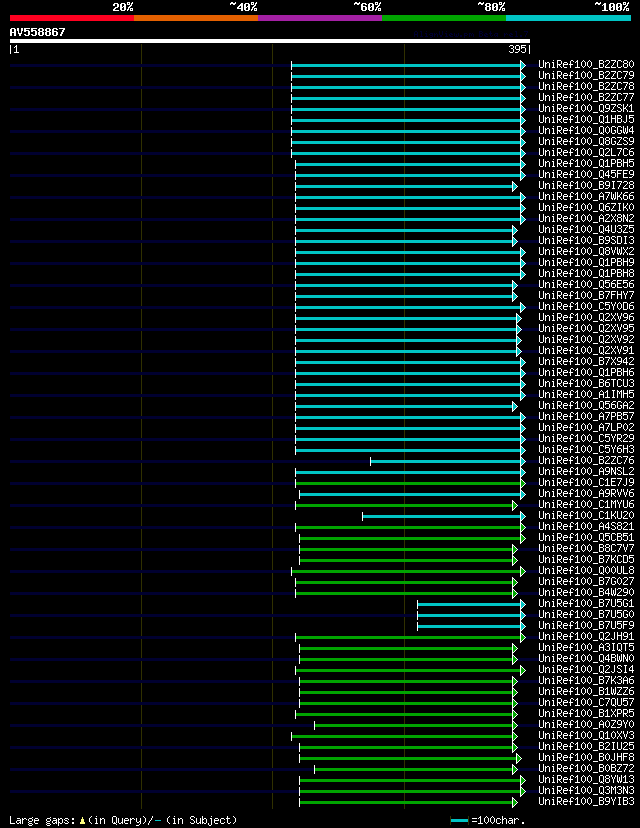
Task: Select label UniRef100_B0JHF8
Action: pyautogui.click(x=586, y=758)
